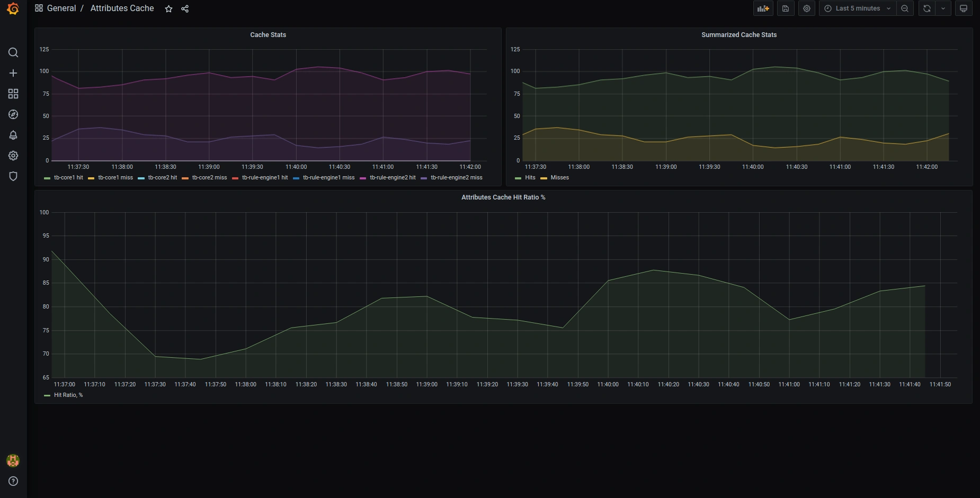Viewport: 980px width, 498px height.
Task: Open the time range picker Last 5 minutes
Action: click(x=857, y=8)
